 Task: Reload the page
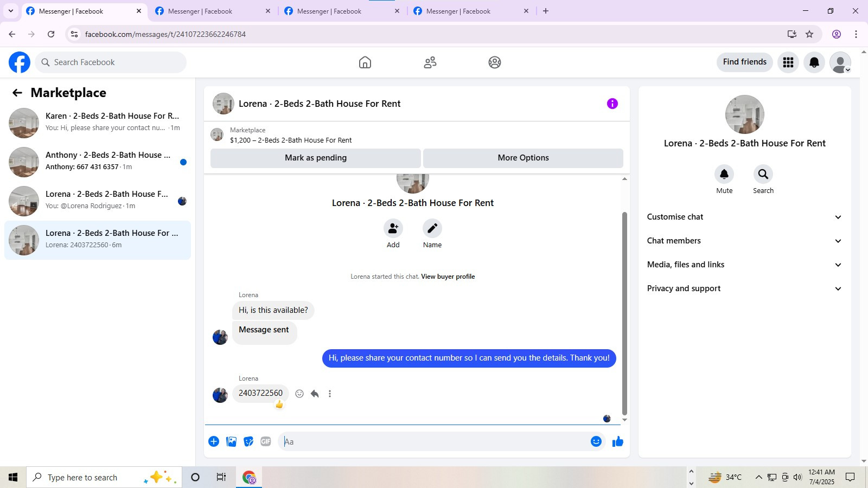click(51, 34)
